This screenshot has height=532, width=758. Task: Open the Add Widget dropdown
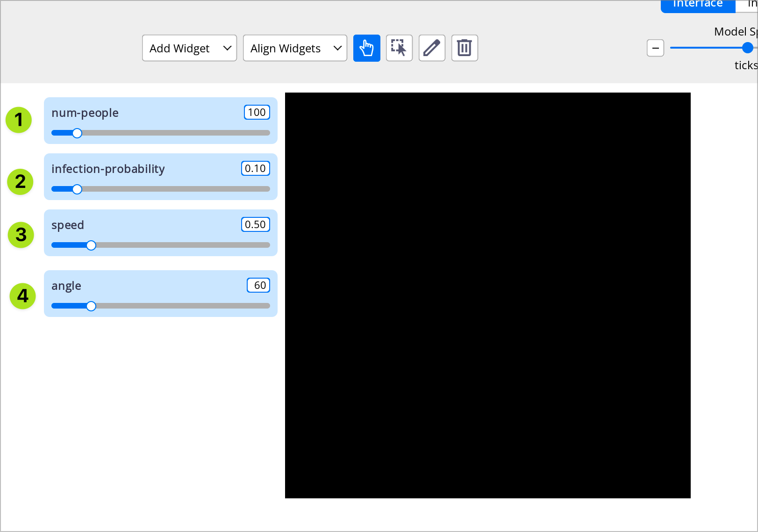point(189,48)
